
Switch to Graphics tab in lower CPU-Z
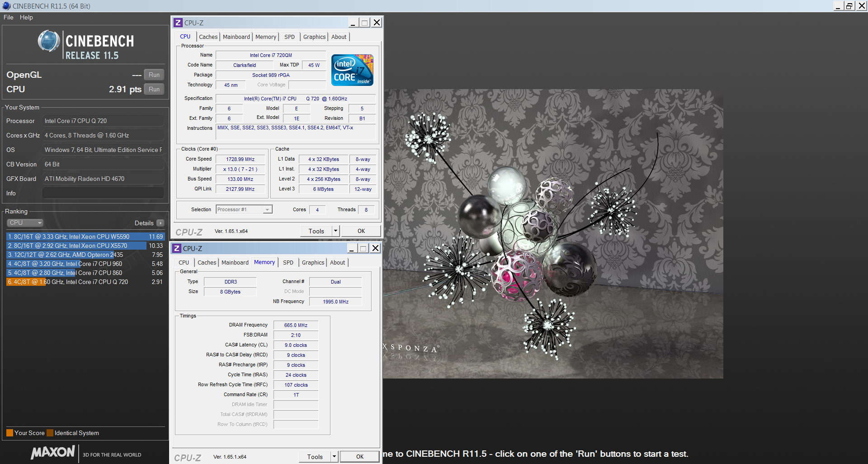[x=313, y=263]
